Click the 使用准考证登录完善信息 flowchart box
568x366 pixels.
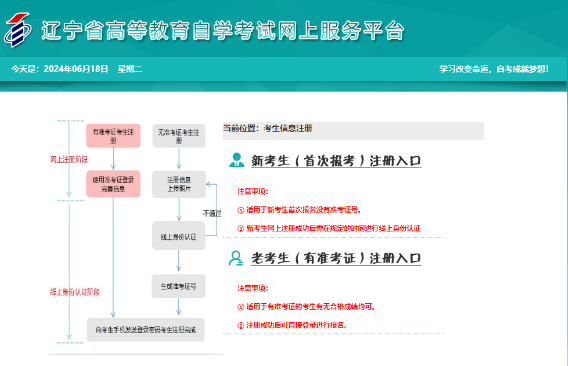click(x=113, y=184)
